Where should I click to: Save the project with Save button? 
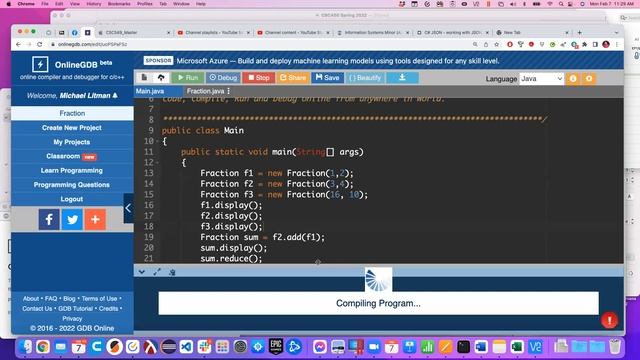pyautogui.click(x=327, y=78)
